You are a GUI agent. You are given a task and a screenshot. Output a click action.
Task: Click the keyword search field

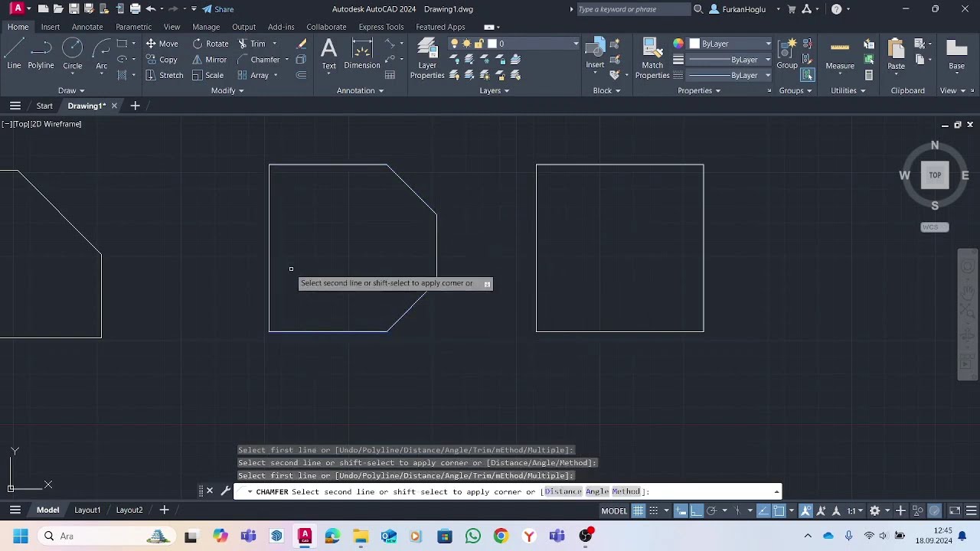point(632,9)
